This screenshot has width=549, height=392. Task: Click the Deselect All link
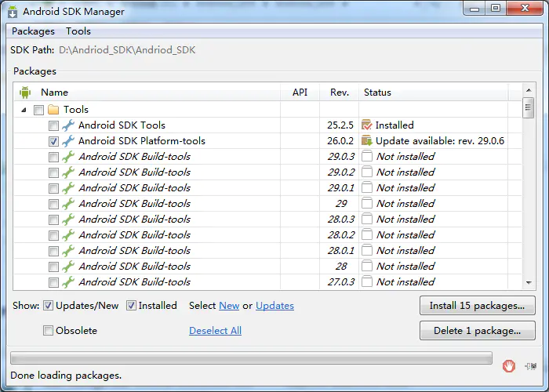216,330
